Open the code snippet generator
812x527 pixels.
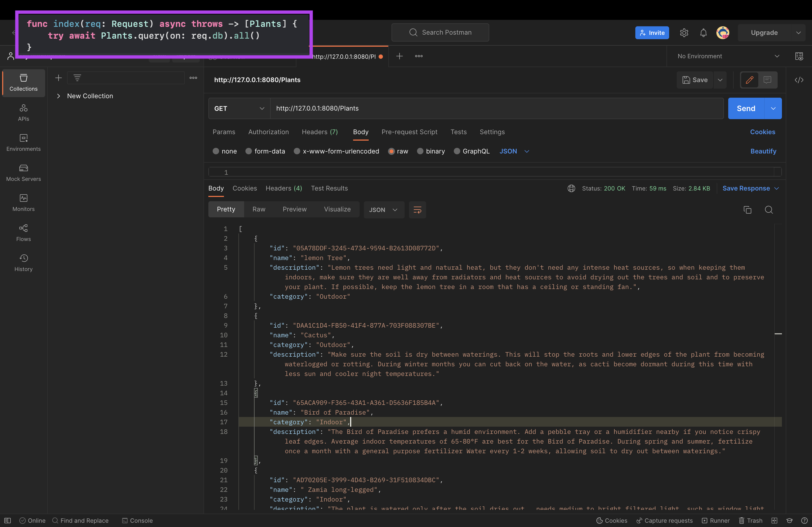point(800,80)
